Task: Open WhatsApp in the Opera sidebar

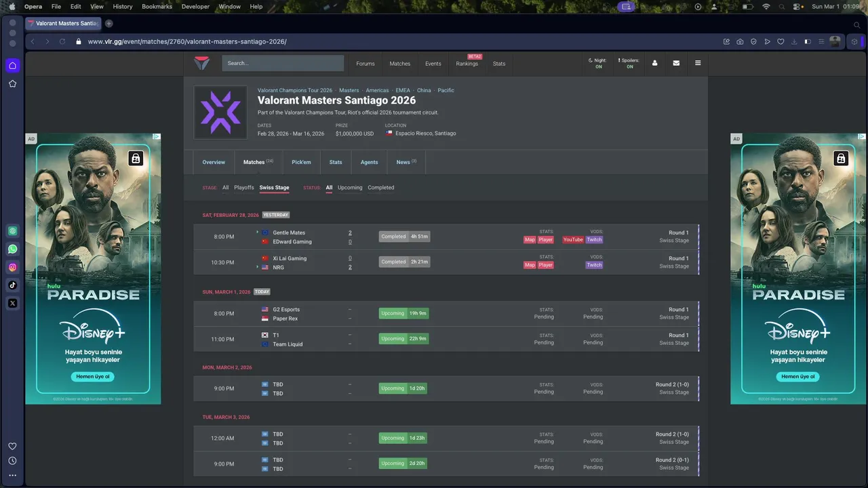Action: (x=12, y=249)
